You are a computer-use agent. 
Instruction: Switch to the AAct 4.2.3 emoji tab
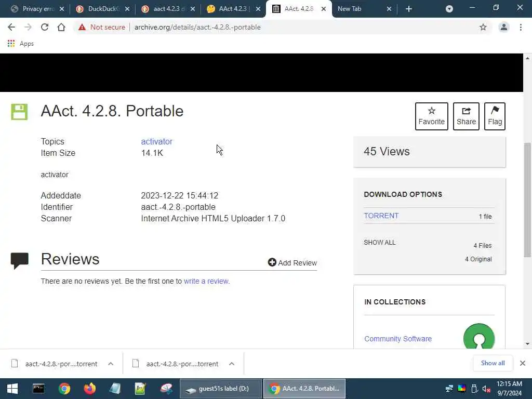click(233, 9)
